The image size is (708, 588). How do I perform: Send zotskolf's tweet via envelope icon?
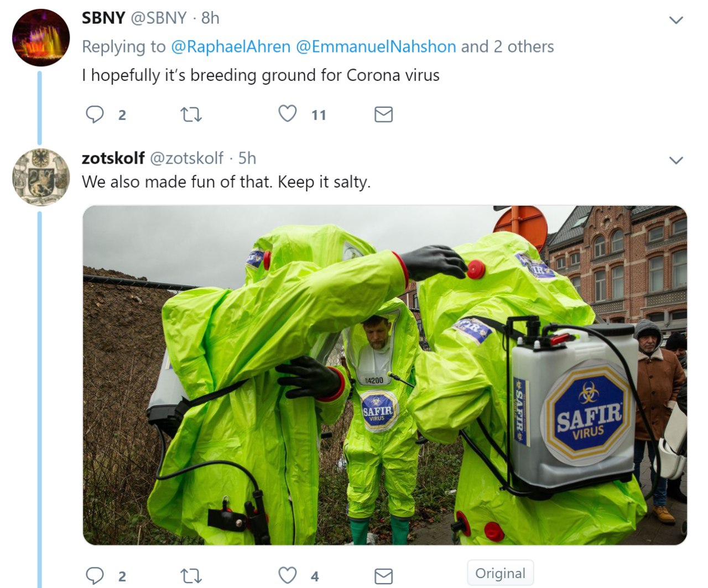click(x=383, y=576)
